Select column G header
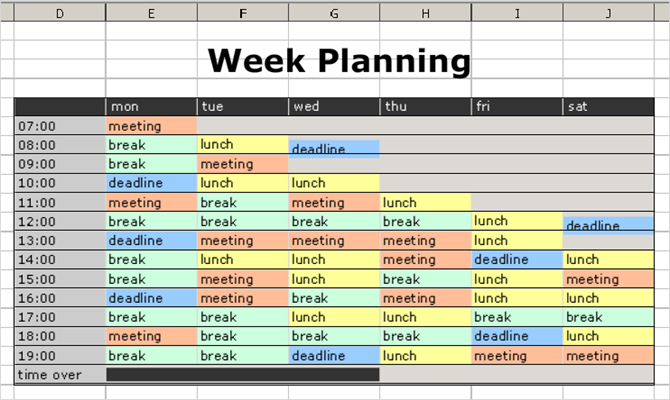The height and width of the screenshot is (400, 670). (x=334, y=13)
